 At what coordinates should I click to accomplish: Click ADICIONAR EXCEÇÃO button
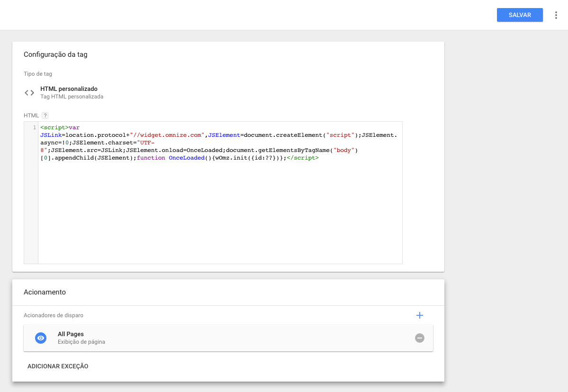[58, 366]
